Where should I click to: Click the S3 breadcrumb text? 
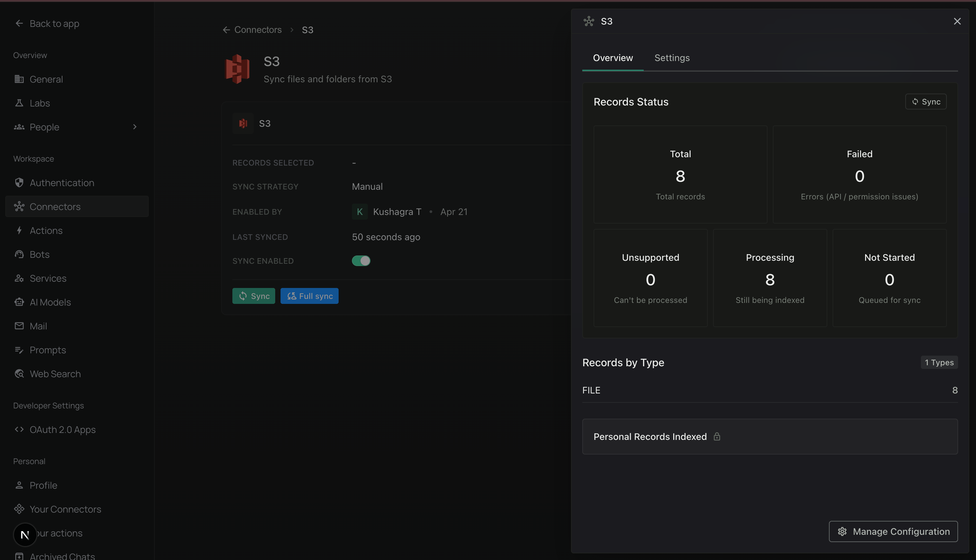(x=307, y=30)
